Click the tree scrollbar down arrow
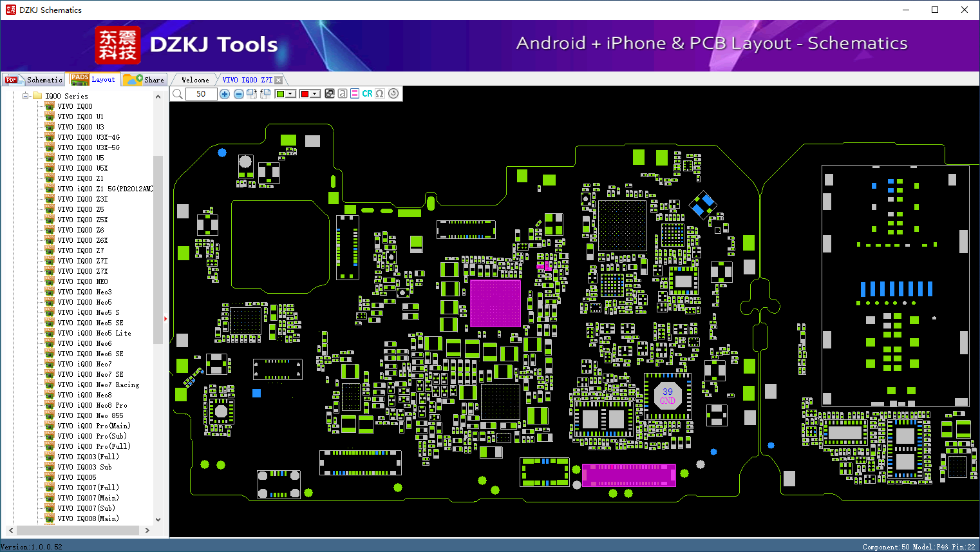980x552 pixels. click(158, 519)
